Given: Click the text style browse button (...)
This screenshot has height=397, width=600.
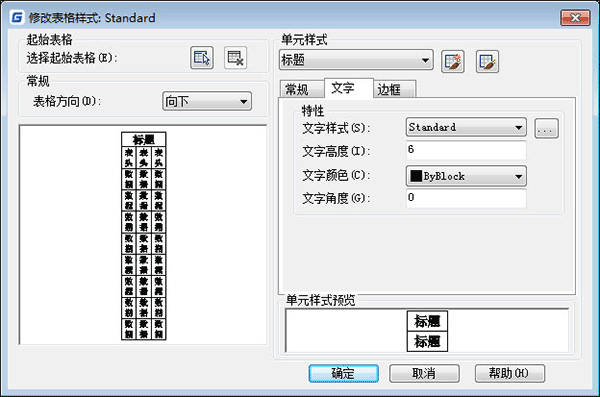Looking at the screenshot, I should click(546, 128).
